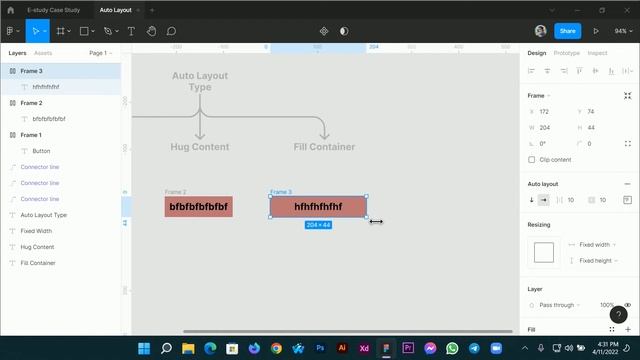Viewport: 640px width, 360px height.
Task: Set auto layout direction to vertical
Action: tap(531, 200)
